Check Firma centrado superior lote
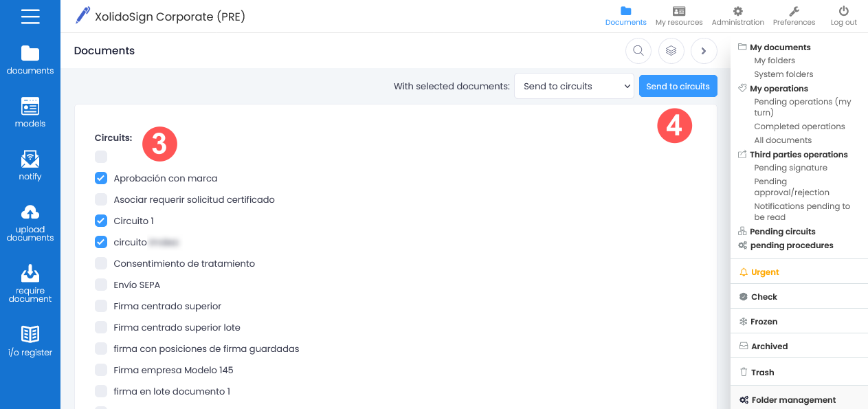 [x=101, y=327]
